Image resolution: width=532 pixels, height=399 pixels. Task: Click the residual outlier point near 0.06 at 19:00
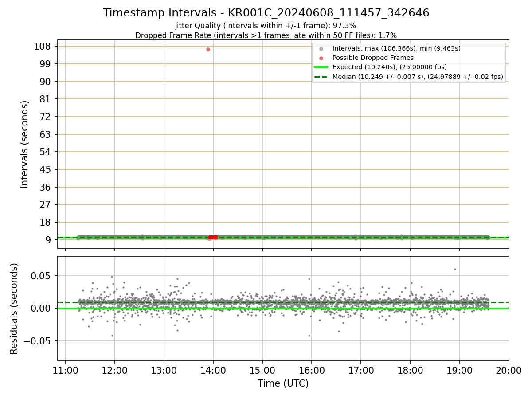[x=454, y=269]
